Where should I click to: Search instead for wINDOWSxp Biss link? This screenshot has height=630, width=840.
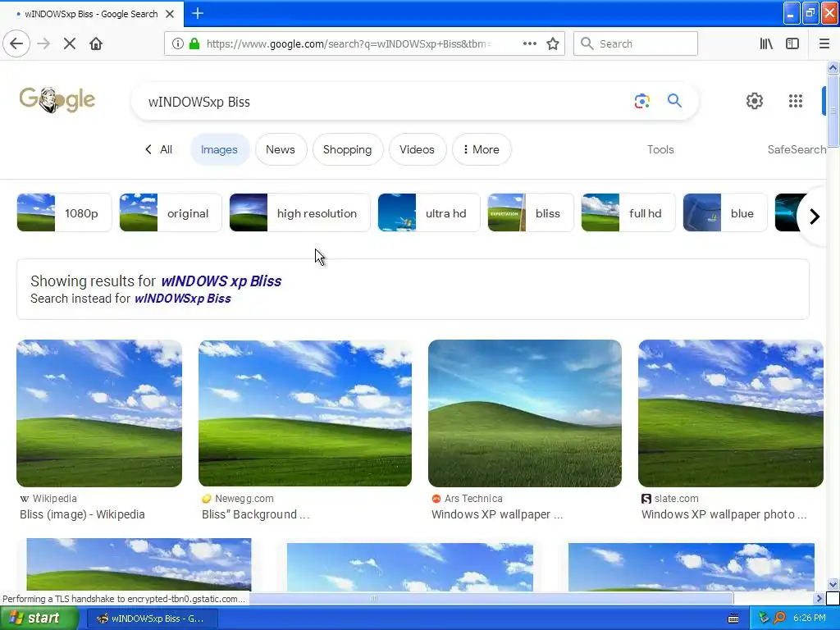click(x=183, y=299)
